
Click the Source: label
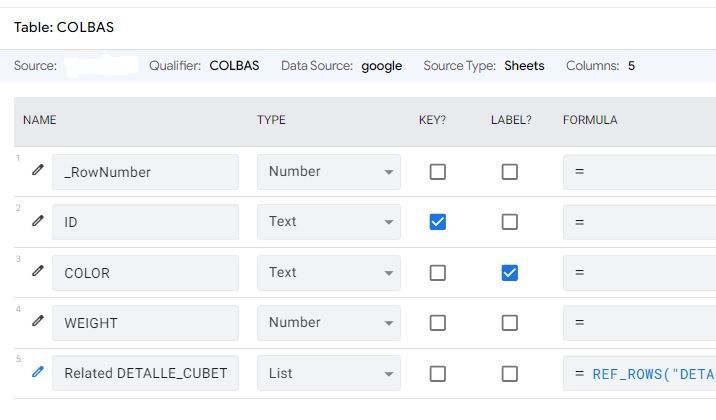pyautogui.click(x=35, y=66)
